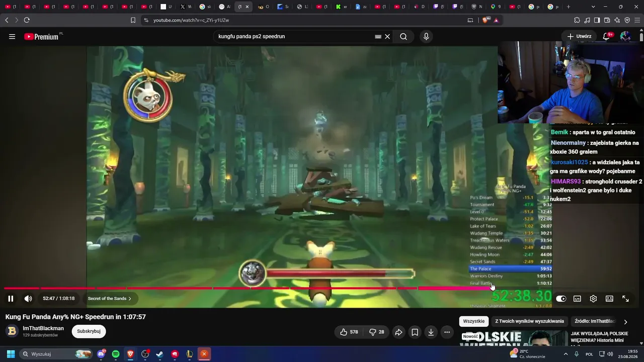The width and height of the screenshot is (644, 362).
Task: Open player settings gear
Action: [x=593, y=299]
